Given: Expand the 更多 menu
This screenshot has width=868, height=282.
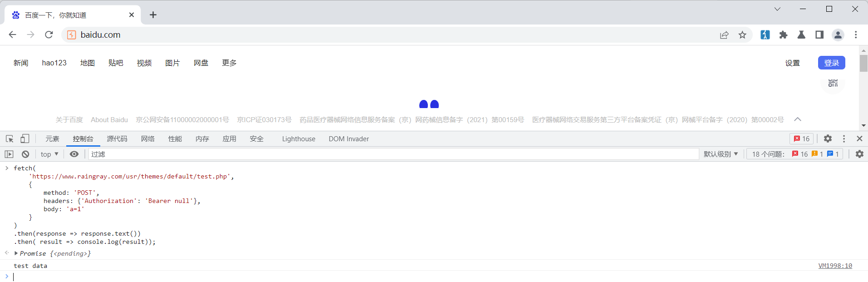Looking at the screenshot, I should 229,63.
